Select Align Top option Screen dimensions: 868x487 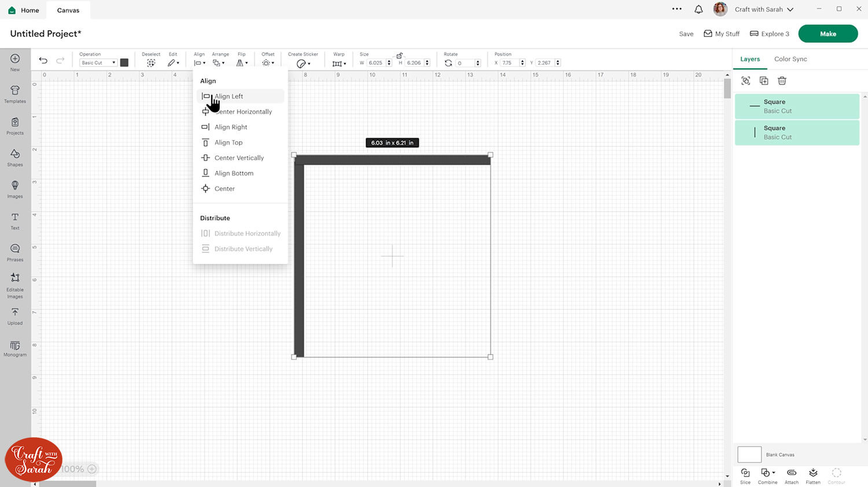tap(240, 143)
